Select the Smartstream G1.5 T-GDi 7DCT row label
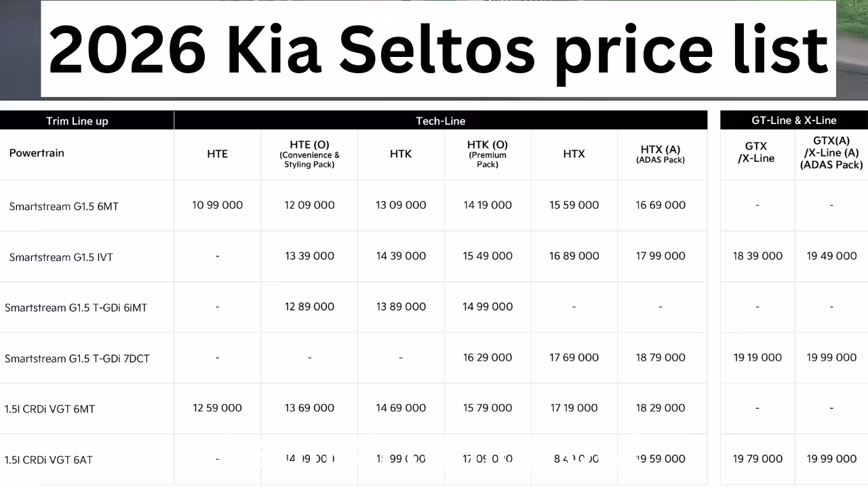The image size is (868, 488). click(77, 358)
